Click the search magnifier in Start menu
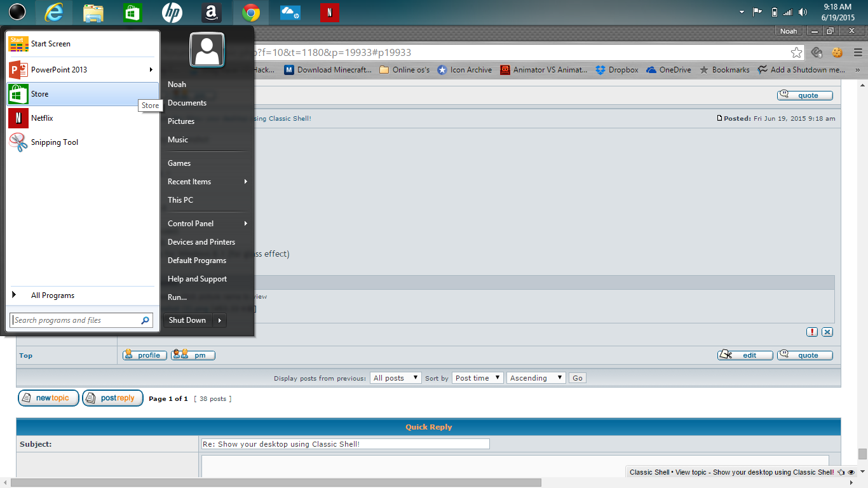Screen dimensions: 868x488 pyautogui.click(x=146, y=320)
